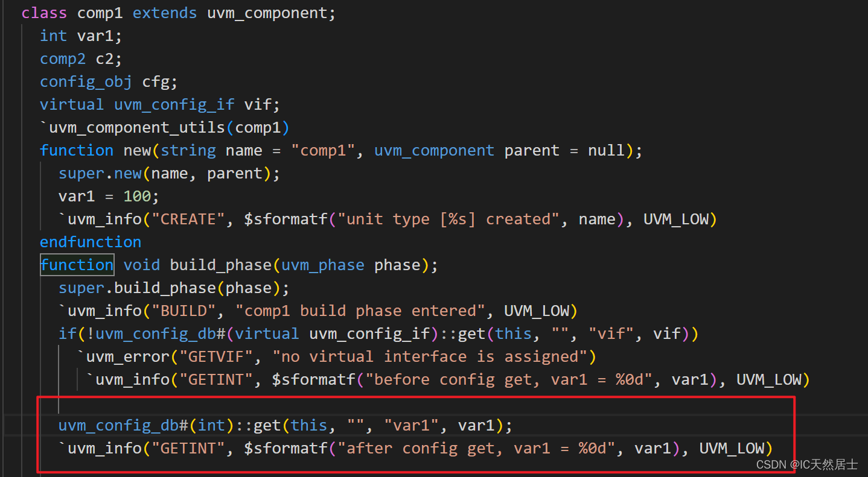Image resolution: width=868 pixels, height=477 pixels.
Task: Click the CREATE string literal
Action: tap(187, 218)
